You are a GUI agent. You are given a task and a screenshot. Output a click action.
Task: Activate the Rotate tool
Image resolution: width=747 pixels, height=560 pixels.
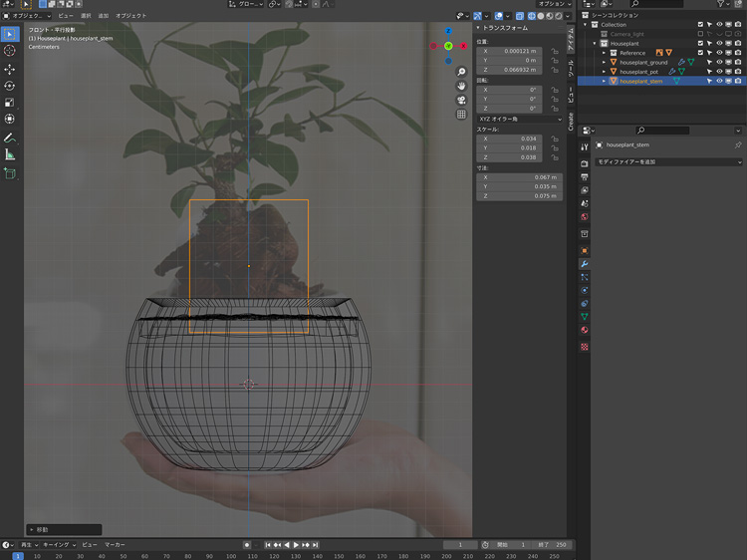pyautogui.click(x=10, y=86)
